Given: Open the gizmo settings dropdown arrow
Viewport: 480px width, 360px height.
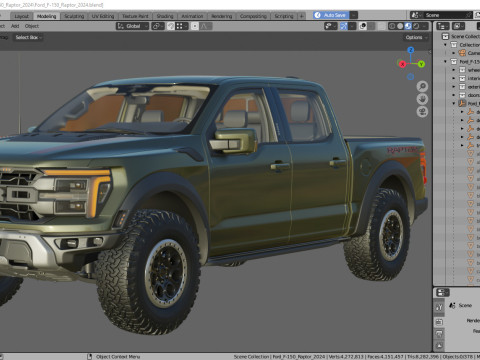Looking at the screenshot, I should coord(352,26).
